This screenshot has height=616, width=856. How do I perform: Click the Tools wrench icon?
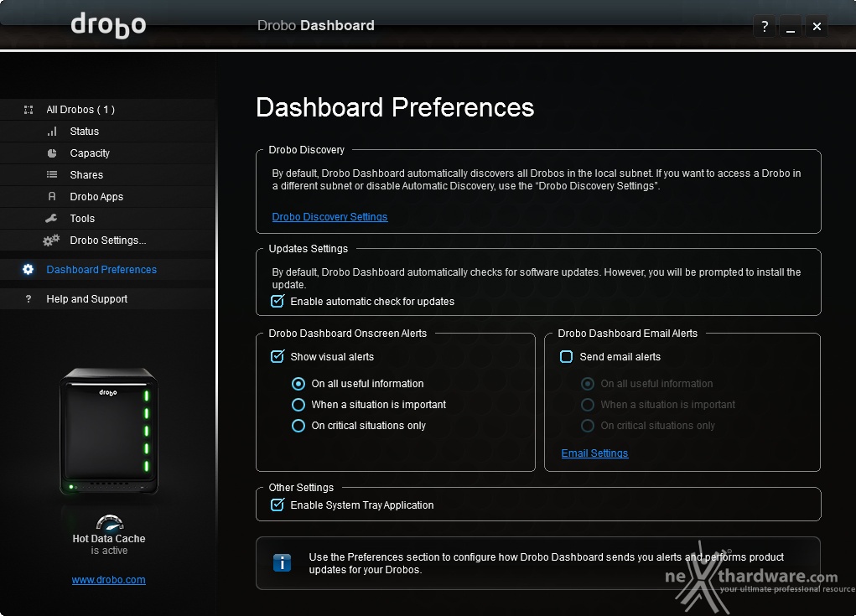[x=51, y=218]
